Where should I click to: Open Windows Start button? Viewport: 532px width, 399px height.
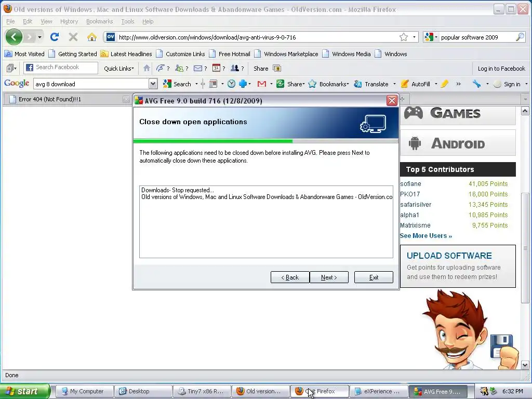25,391
